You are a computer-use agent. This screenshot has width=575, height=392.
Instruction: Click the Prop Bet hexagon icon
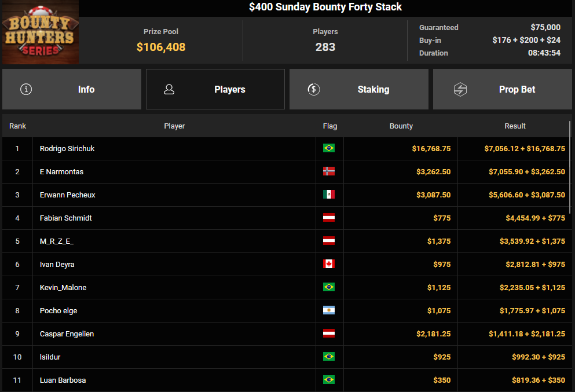[460, 89]
